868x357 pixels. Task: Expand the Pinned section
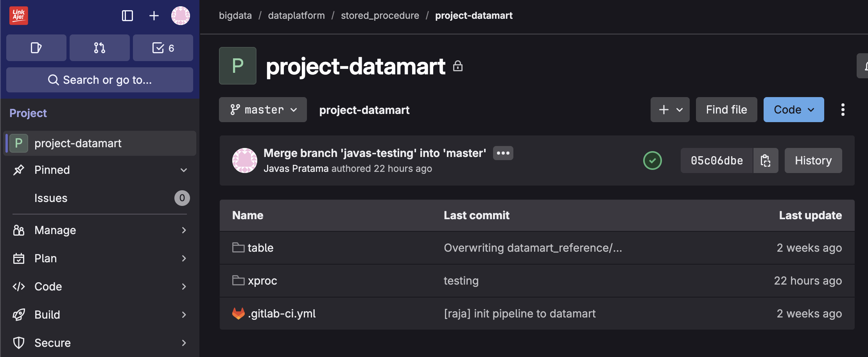click(100, 170)
